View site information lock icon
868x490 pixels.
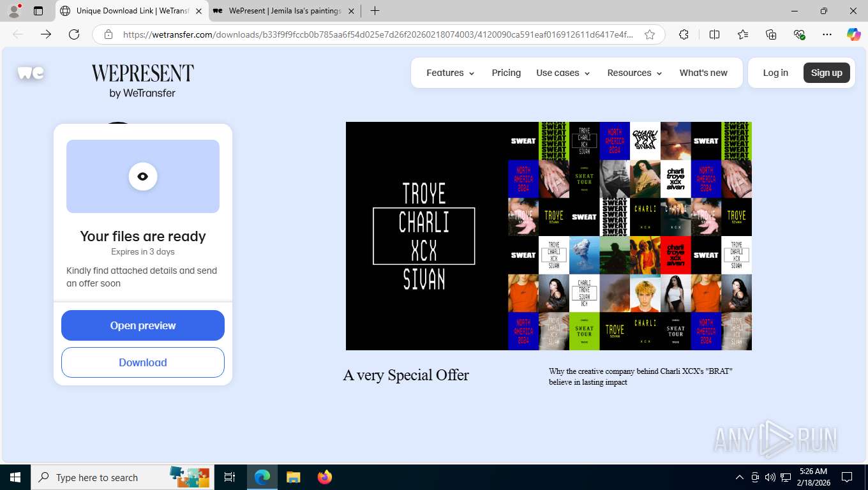pyautogui.click(x=108, y=34)
